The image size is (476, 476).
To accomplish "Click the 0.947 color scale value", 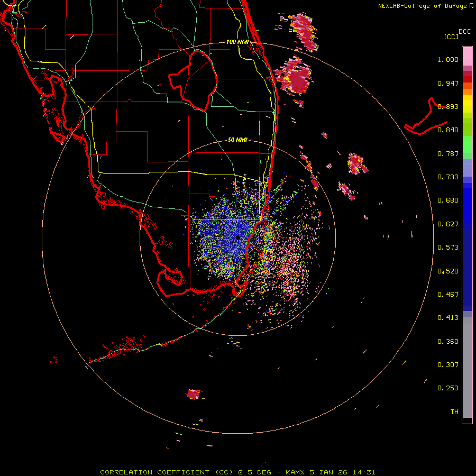I will pyautogui.click(x=448, y=83).
